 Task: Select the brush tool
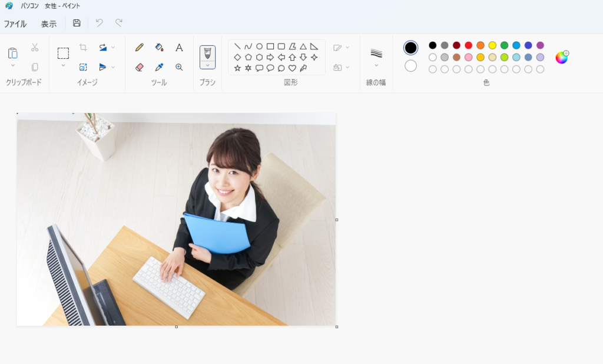tap(208, 54)
